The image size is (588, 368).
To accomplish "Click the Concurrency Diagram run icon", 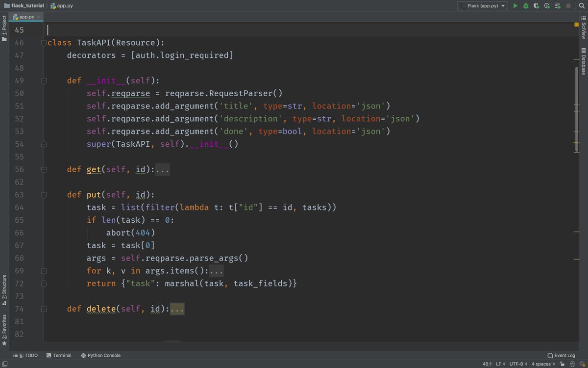I will pyautogui.click(x=558, y=6).
